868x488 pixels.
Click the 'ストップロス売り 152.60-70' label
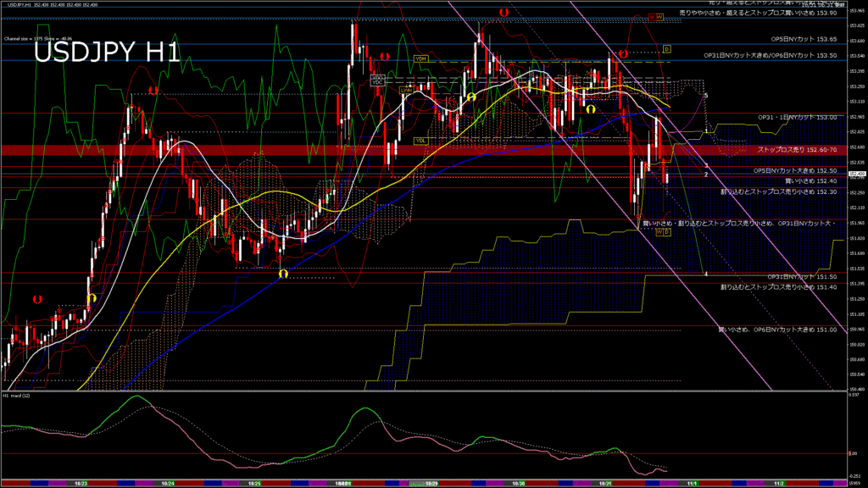(797, 149)
